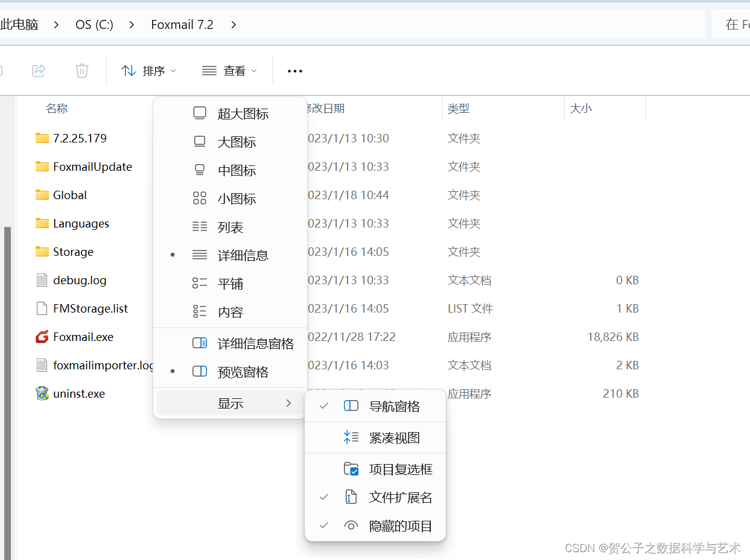750x560 pixels.
Task: Click chevron after Foxmail 7.2 breadcrumb
Action: 234,25
